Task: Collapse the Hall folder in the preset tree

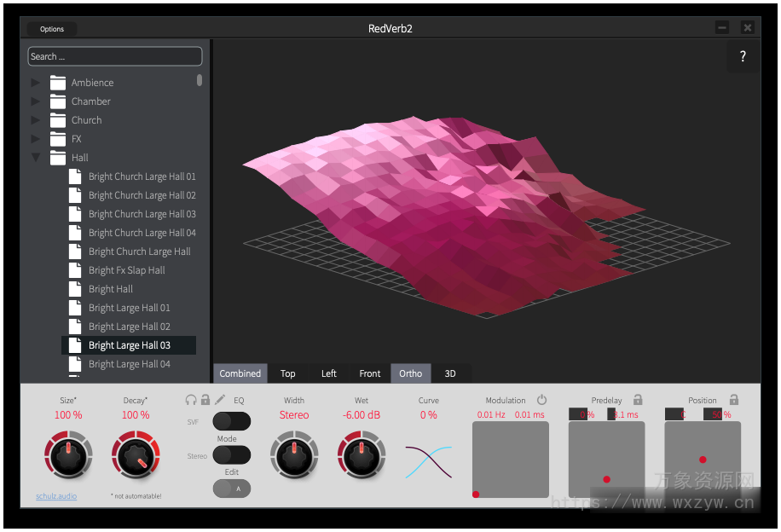Action: pyautogui.click(x=35, y=157)
